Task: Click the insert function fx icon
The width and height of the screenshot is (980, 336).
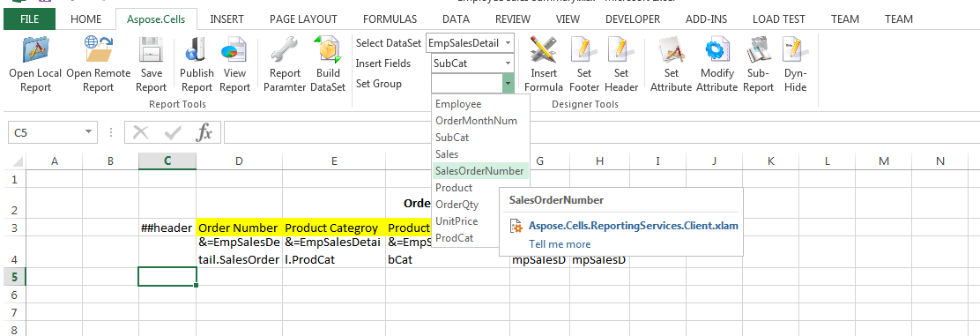Action: coord(204,132)
